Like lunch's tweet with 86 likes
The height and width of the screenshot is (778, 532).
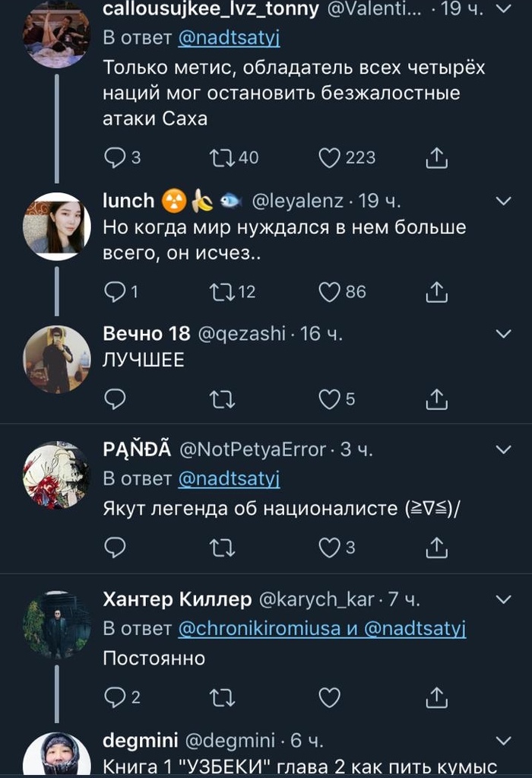pyautogui.click(x=329, y=291)
